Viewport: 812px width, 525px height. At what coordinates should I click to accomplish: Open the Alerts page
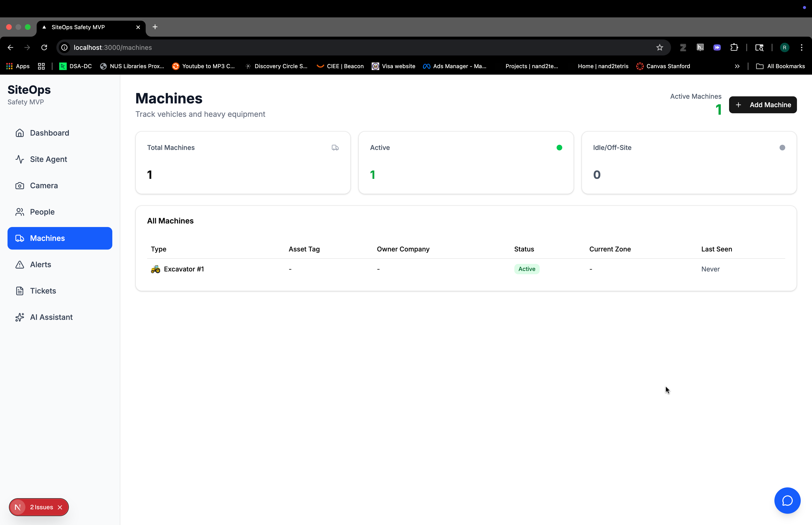coord(40,265)
